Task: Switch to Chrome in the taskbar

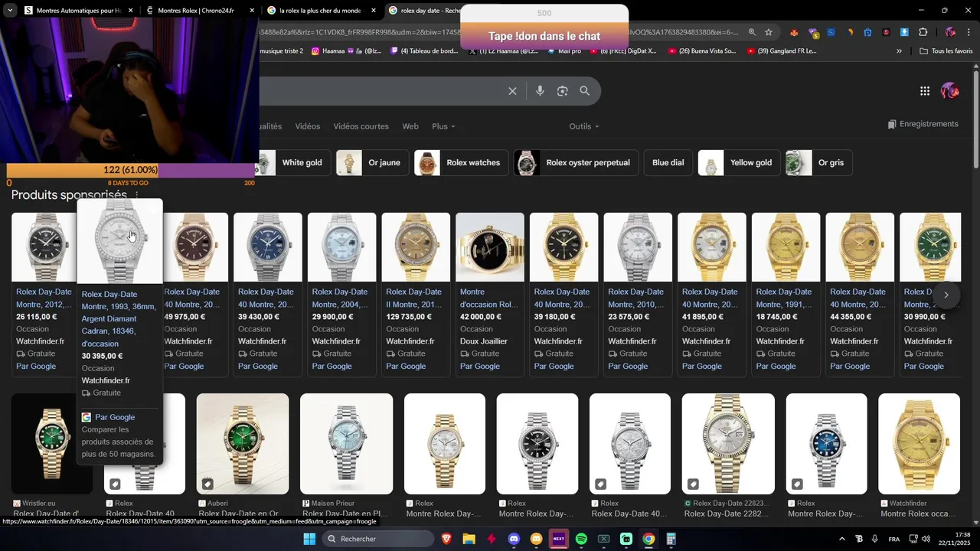Action: pyautogui.click(x=648, y=539)
